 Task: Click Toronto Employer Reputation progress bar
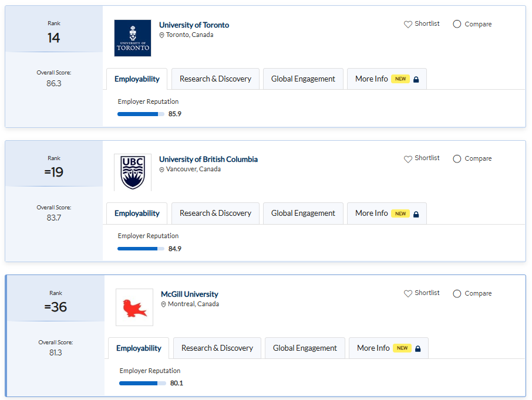[141, 114]
